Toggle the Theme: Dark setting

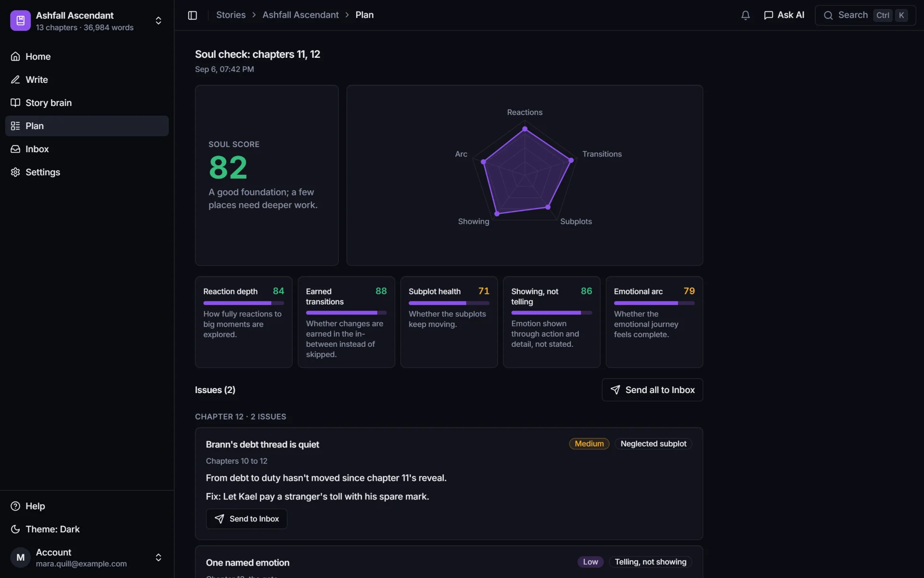(x=87, y=529)
